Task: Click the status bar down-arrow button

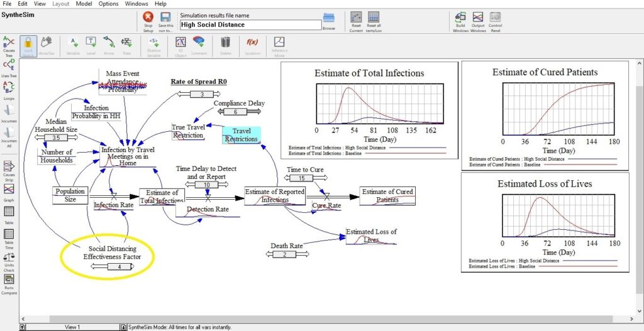Action: (124, 327)
